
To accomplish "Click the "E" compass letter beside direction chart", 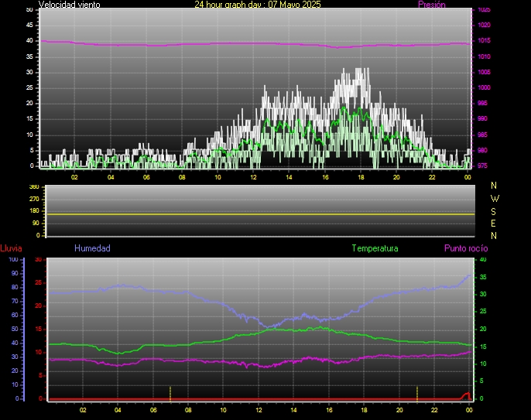I will coord(493,224).
